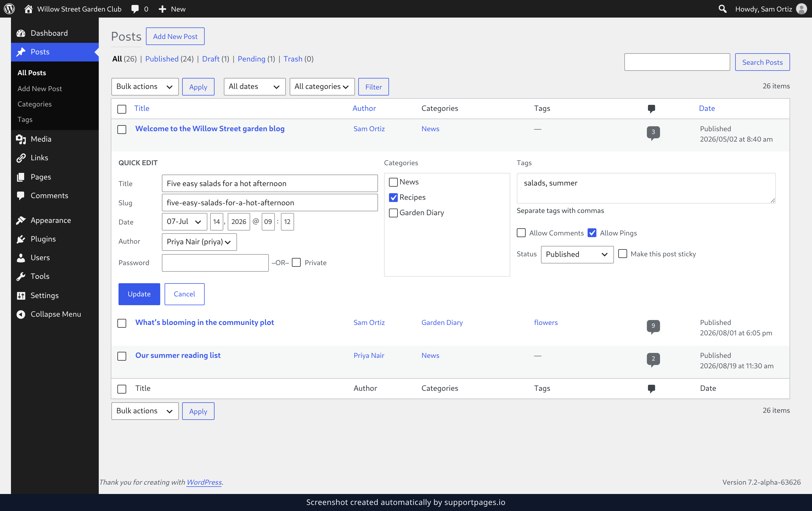Click the Settings sliders icon

pos(21,296)
